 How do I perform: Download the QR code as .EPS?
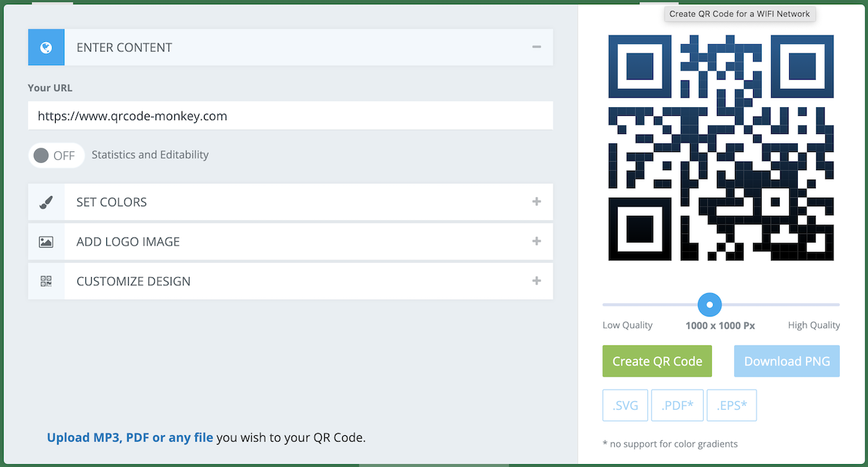[731, 405]
